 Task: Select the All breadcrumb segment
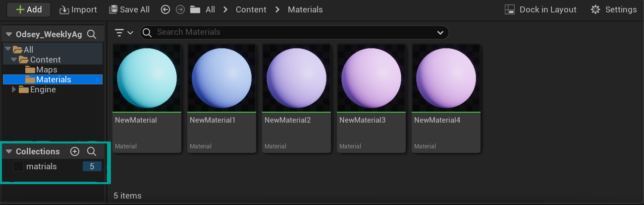[210, 9]
